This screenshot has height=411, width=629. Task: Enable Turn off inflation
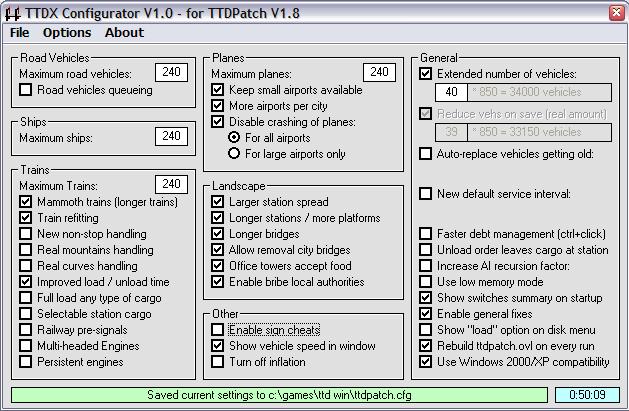coord(217,362)
